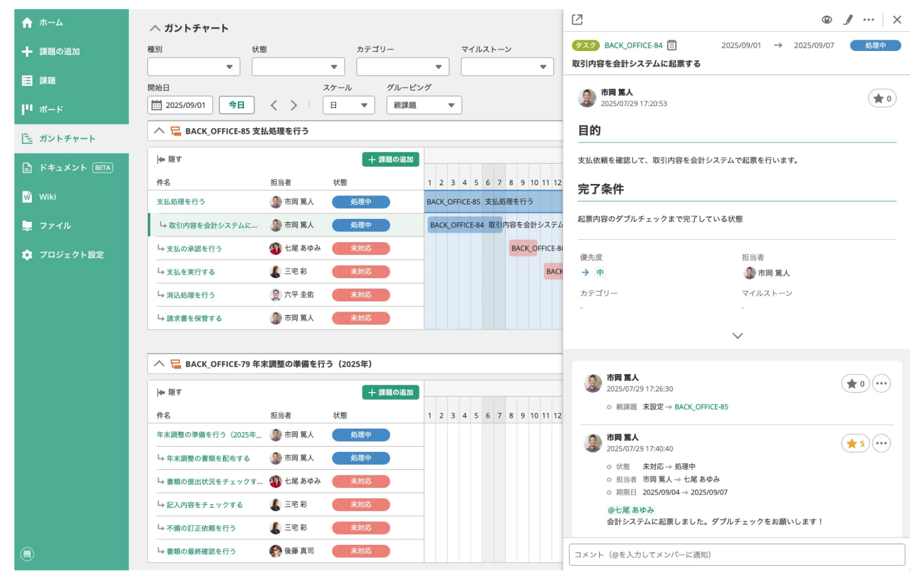Star the issue description with 0 stars
Screen dimensions: 924x579
[x=882, y=98]
